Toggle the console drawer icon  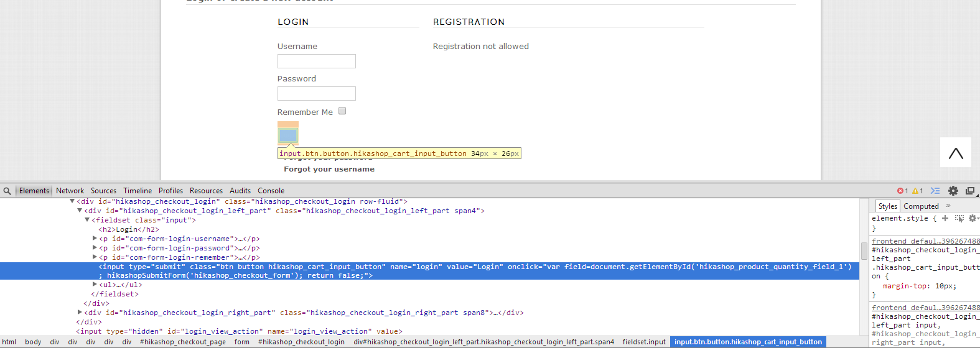click(935, 191)
